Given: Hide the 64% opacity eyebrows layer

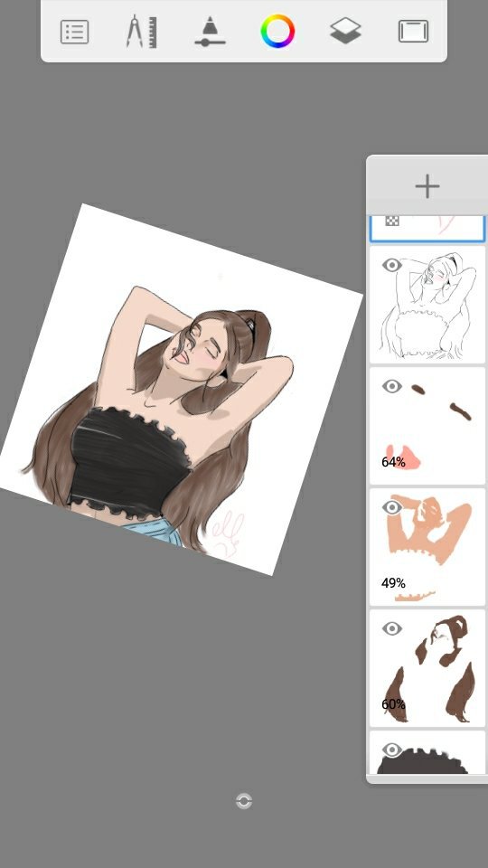Looking at the screenshot, I should pyautogui.click(x=391, y=386).
